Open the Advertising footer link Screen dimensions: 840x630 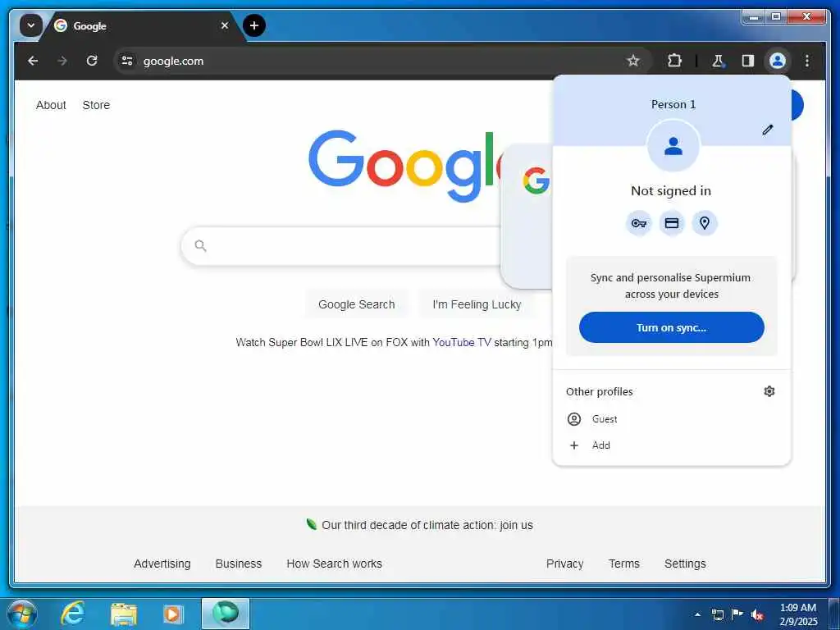point(162,564)
